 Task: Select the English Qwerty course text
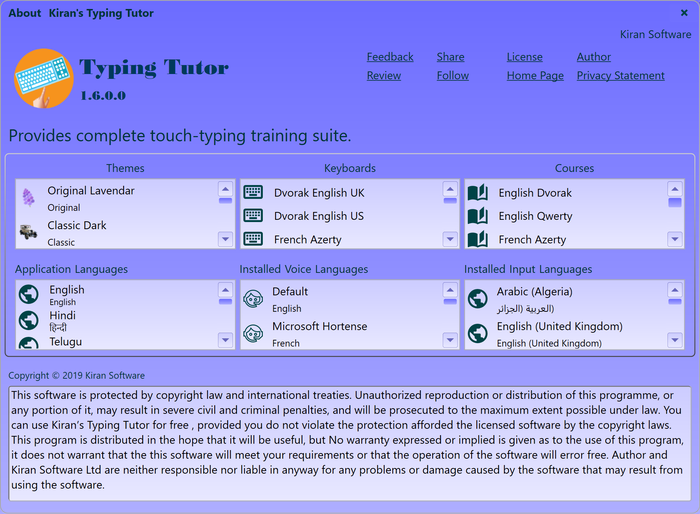535,216
